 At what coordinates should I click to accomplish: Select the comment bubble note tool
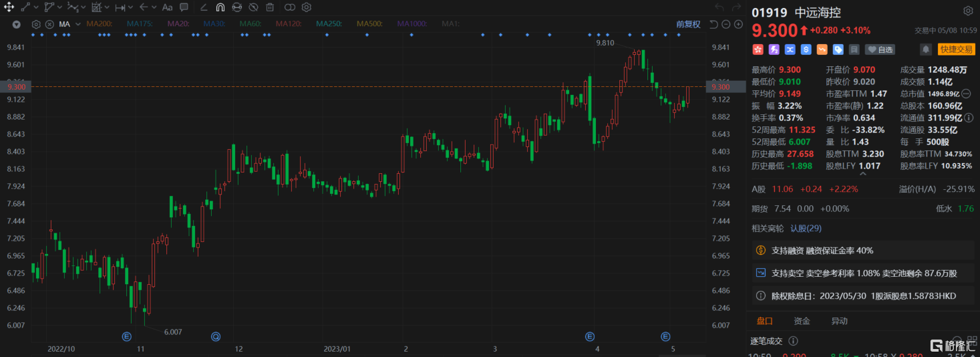coord(184,7)
